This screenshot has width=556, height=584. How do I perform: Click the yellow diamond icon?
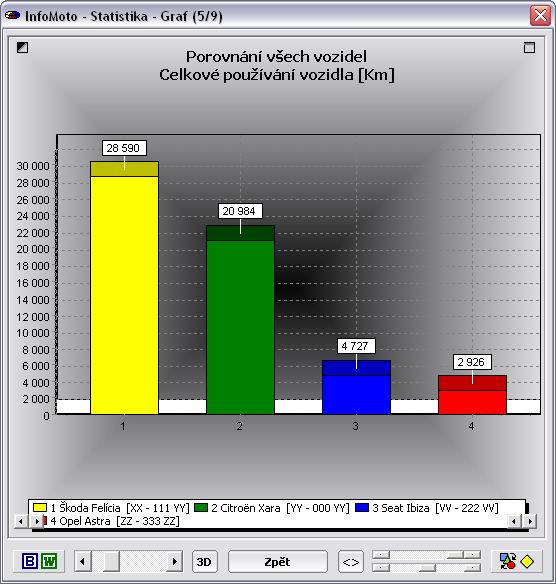click(x=527, y=561)
